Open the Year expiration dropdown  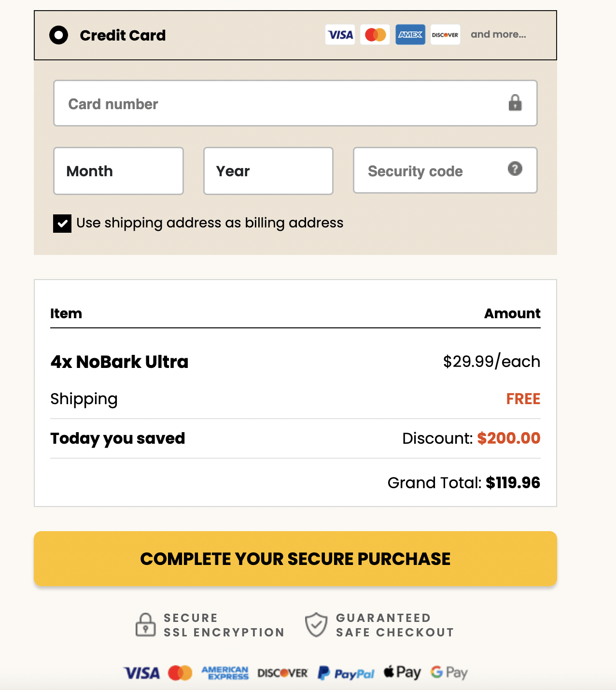pos(268,170)
